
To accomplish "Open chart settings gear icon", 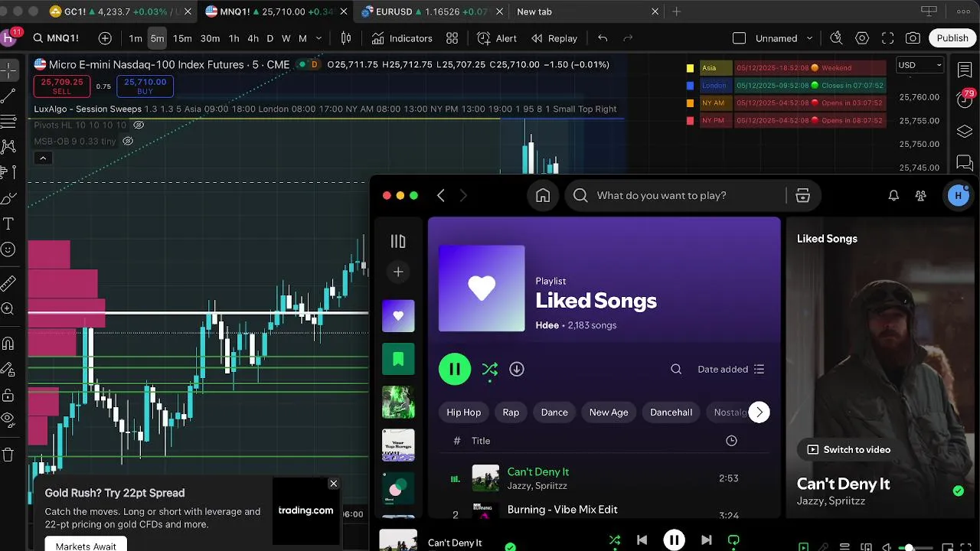I will (x=862, y=38).
